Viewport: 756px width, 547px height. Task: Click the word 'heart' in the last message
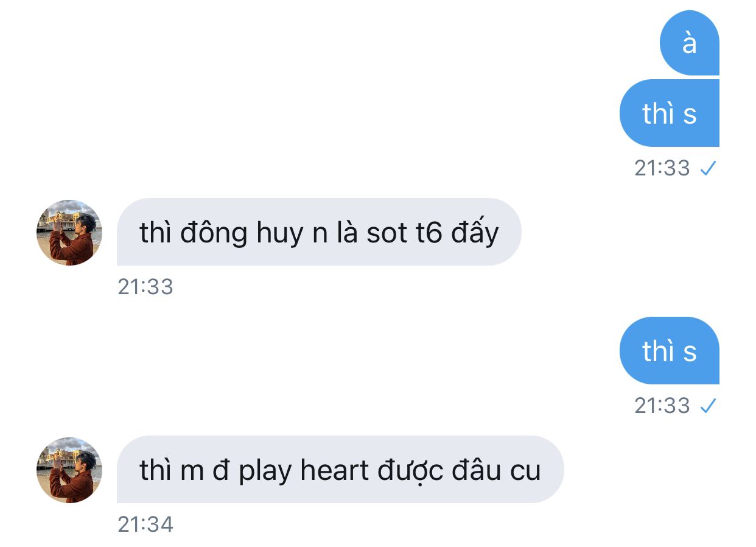click(x=335, y=470)
